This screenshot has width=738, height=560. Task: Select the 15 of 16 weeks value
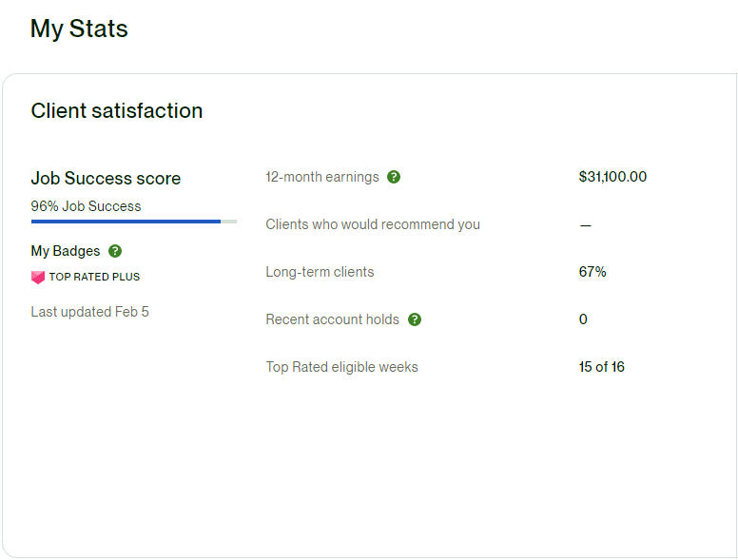click(x=601, y=367)
